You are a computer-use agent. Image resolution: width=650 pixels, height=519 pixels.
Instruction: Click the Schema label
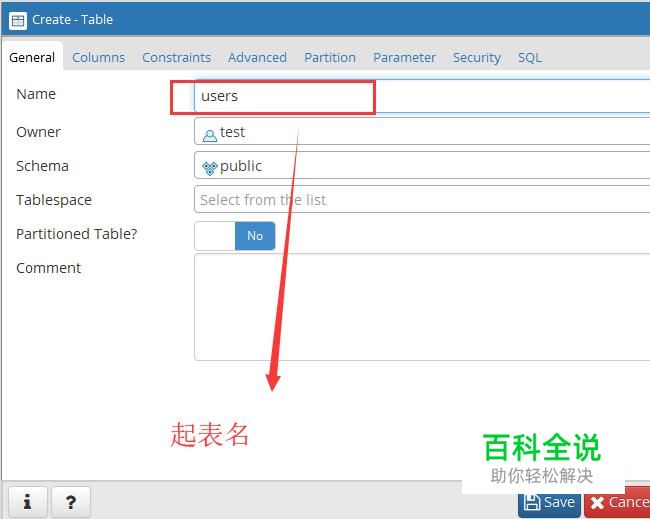(42, 166)
